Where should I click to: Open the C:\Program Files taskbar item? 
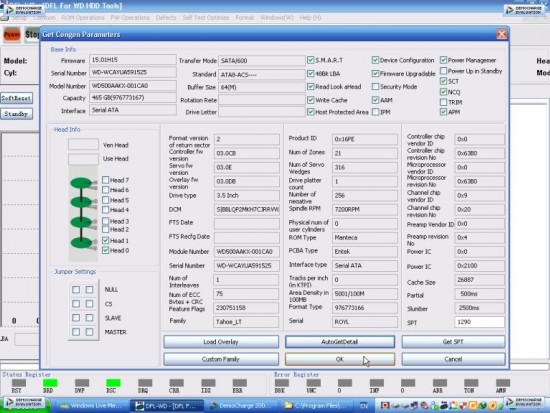click(317, 406)
